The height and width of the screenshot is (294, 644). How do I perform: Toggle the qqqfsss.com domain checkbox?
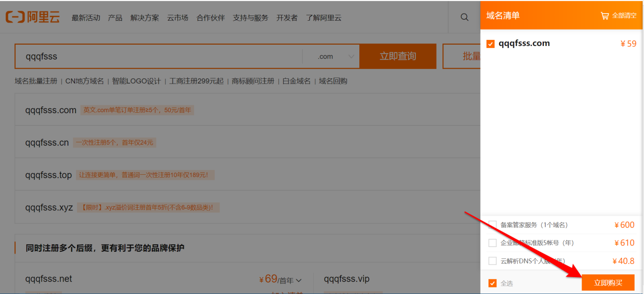(x=491, y=44)
